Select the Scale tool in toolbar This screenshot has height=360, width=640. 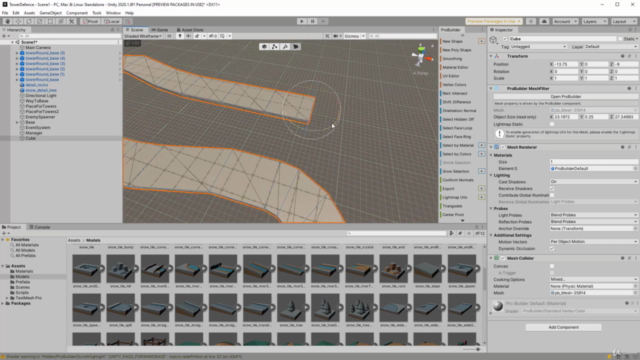40,21
